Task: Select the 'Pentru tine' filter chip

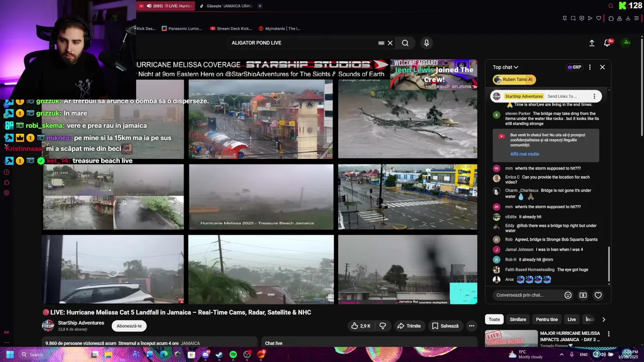Action: pyautogui.click(x=547, y=319)
